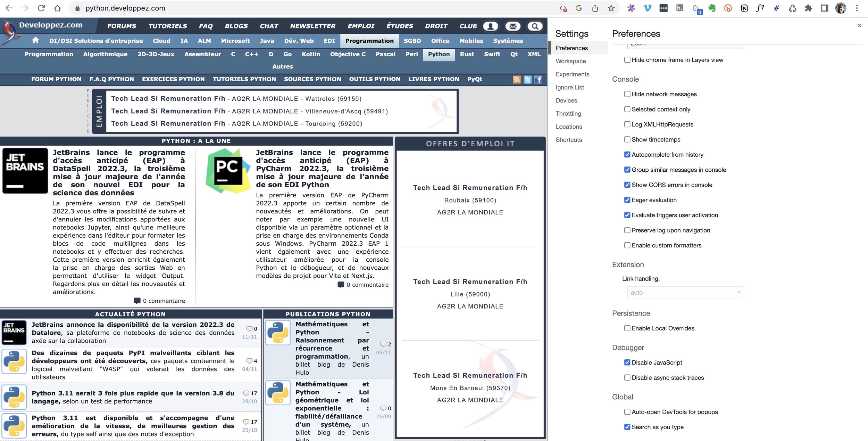Click the user profile icon
The image size is (868, 441).
click(490, 26)
